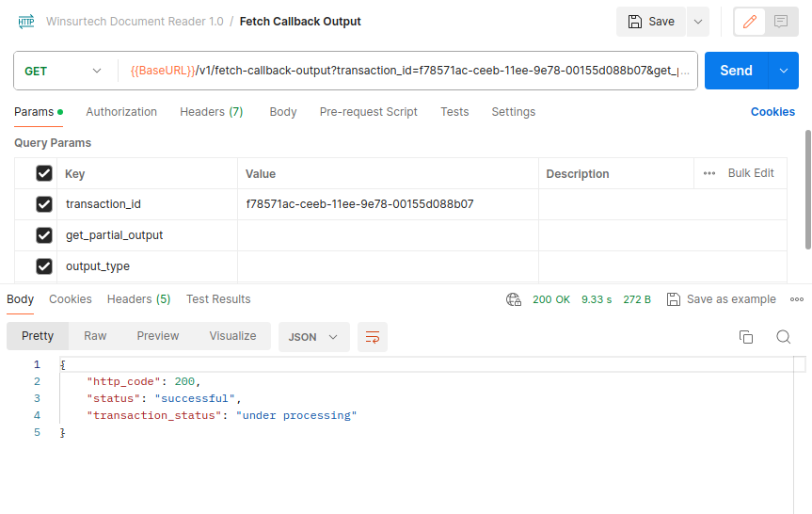Click Save as example label
812x514 pixels.
pyautogui.click(x=731, y=299)
